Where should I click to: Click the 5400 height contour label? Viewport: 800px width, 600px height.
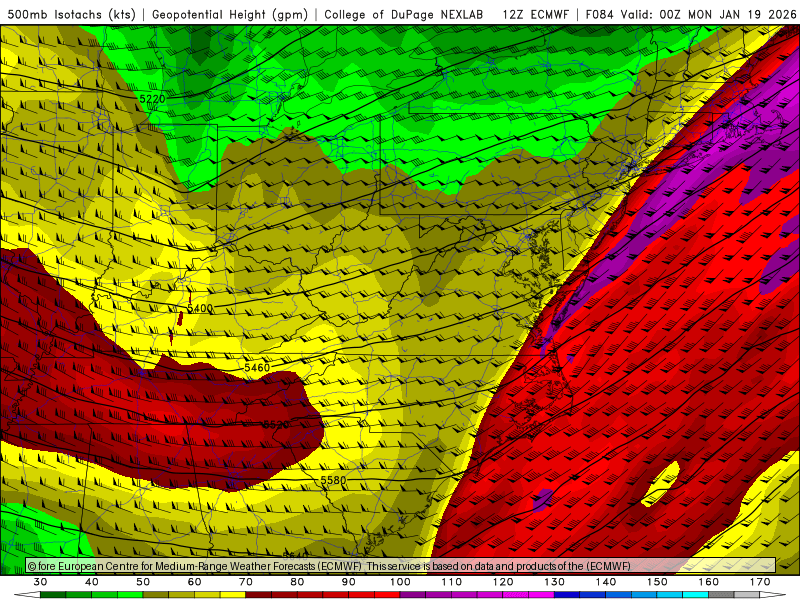click(200, 308)
